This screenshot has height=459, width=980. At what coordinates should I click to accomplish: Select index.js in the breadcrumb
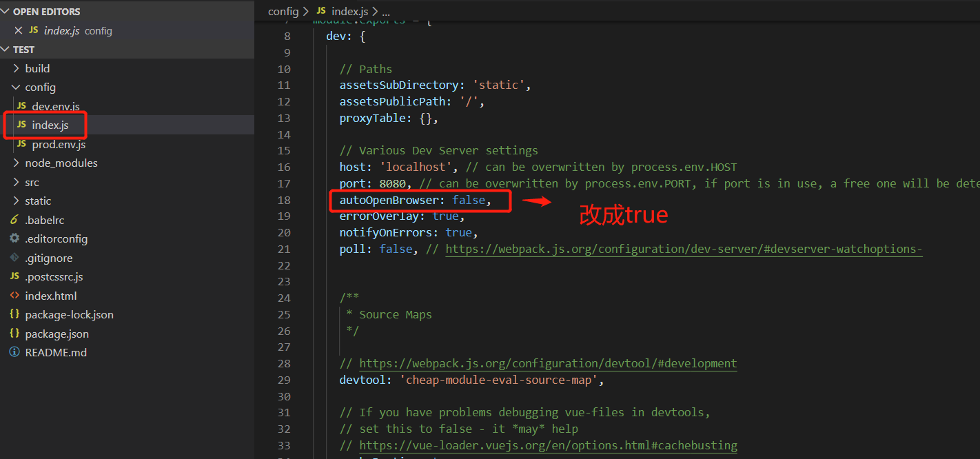[350, 12]
